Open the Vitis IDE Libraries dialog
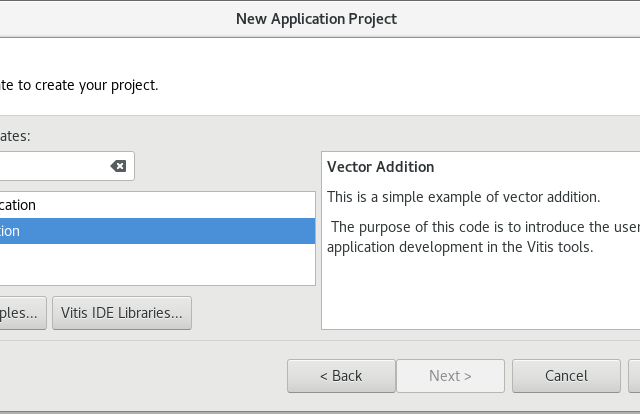This screenshot has width=640, height=414. [x=121, y=313]
